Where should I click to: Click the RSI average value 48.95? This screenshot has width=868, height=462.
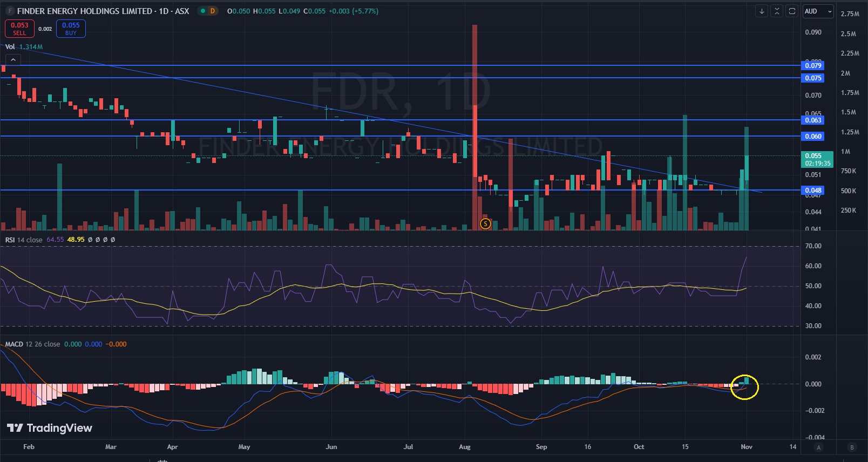(76, 240)
